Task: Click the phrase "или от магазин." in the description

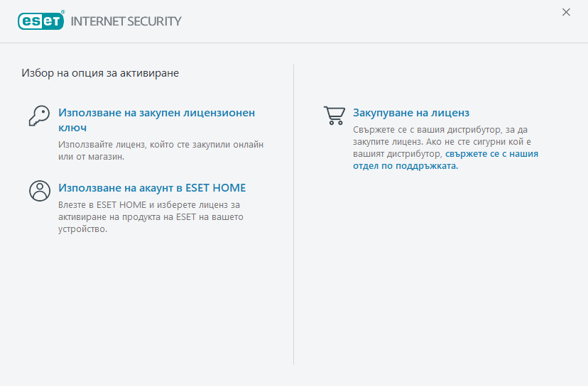Action: pos(92,156)
